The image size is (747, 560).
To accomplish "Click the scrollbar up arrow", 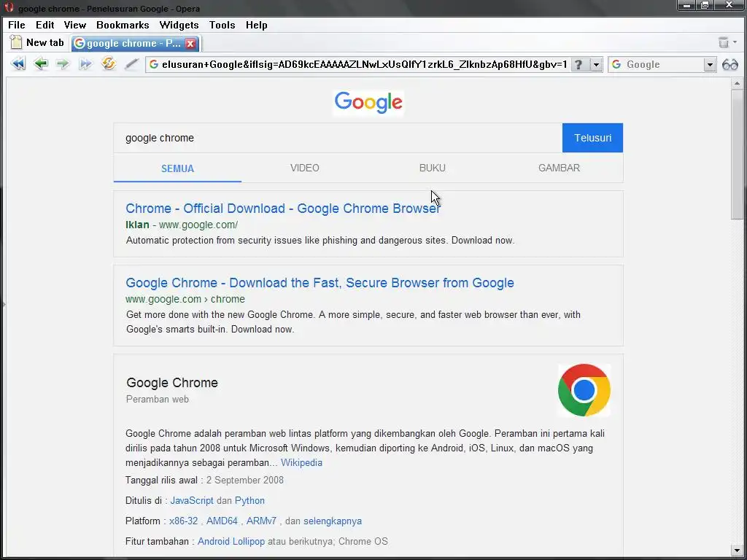I will (x=737, y=83).
